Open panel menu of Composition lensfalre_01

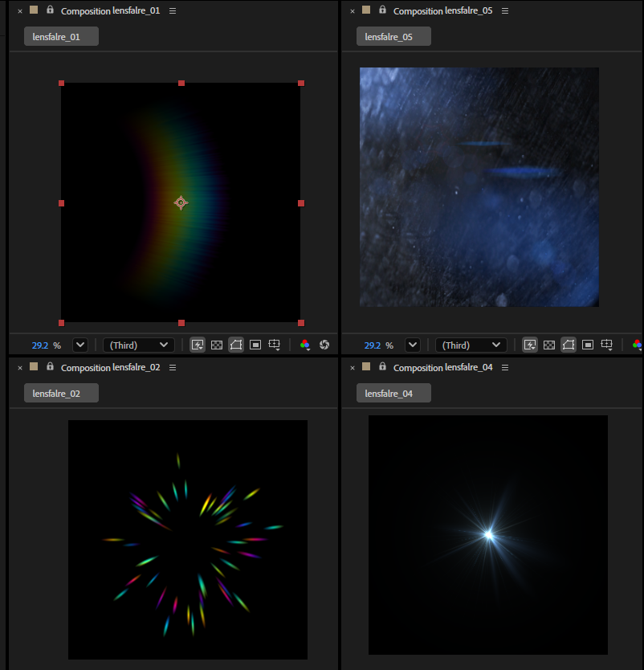coord(173,10)
